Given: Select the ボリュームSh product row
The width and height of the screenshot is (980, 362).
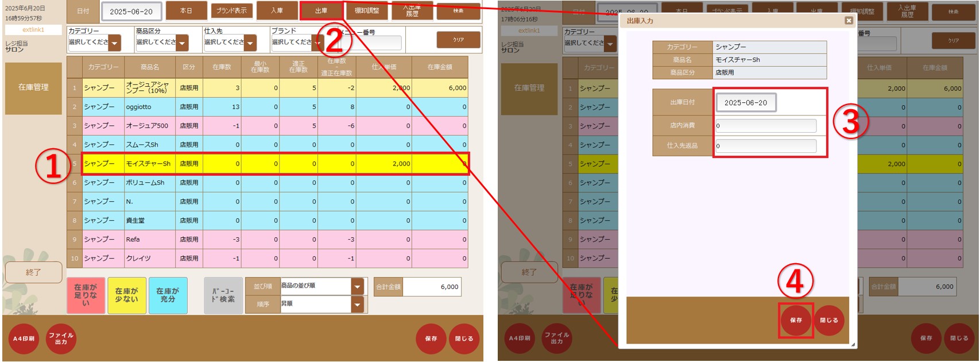Looking at the screenshot, I should pyautogui.click(x=268, y=183).
